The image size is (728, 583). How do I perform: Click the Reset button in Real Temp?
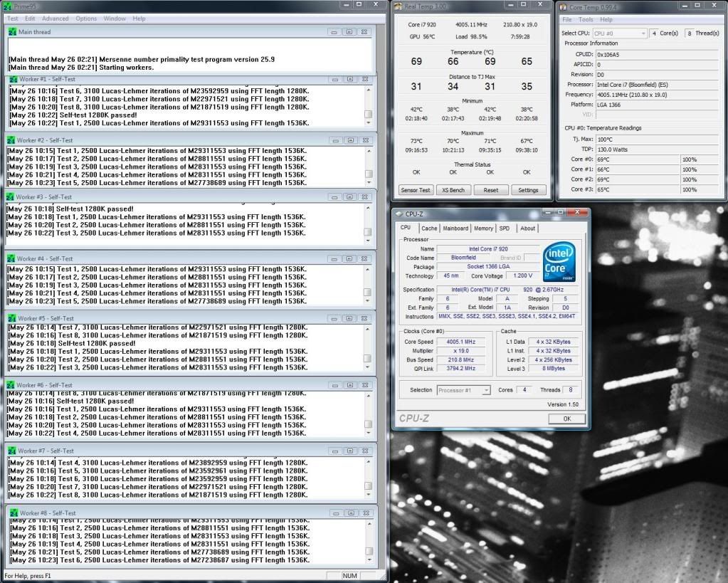491,190
